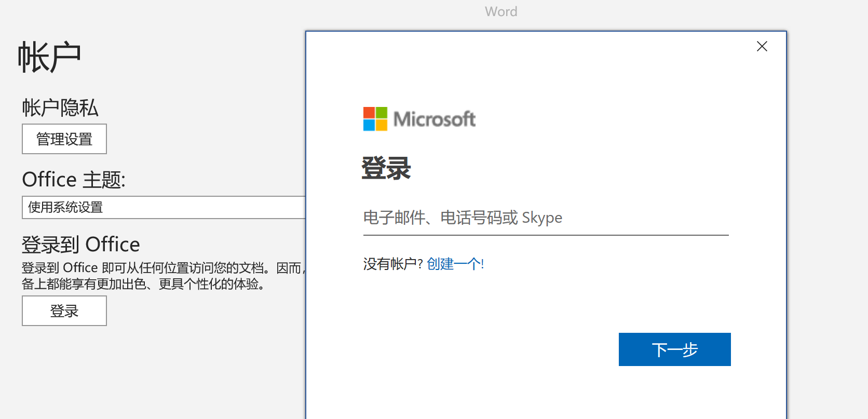868x419 pixels.
Task: Click the 登录到 Office section heading
Action: 81,244
